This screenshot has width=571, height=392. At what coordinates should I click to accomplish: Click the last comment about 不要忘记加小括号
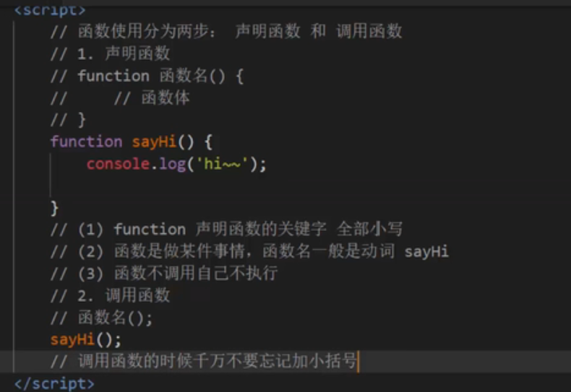point(204,361)
